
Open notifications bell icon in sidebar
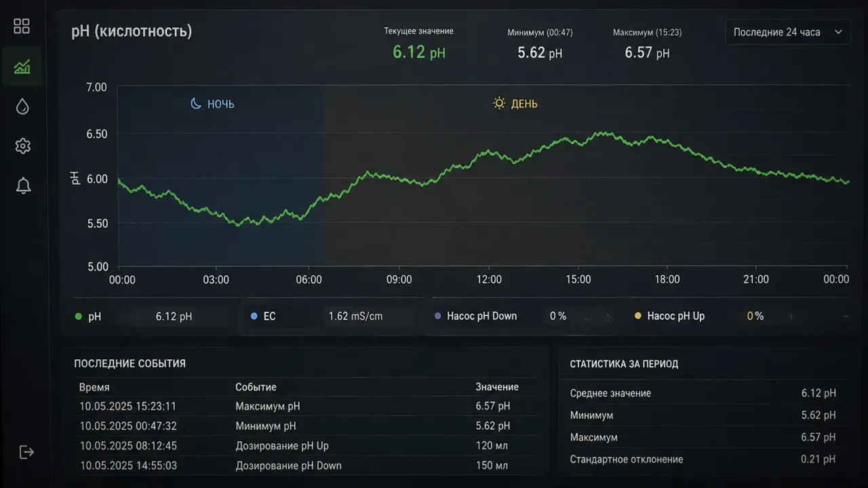pyautogui.click(x=23, y=186)
